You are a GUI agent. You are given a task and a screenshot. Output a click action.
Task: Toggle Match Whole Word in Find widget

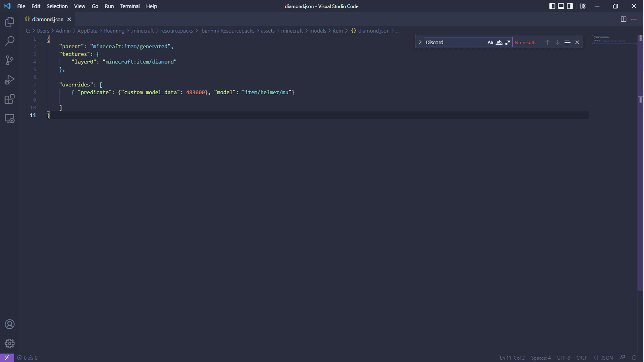tap(499, 42)
